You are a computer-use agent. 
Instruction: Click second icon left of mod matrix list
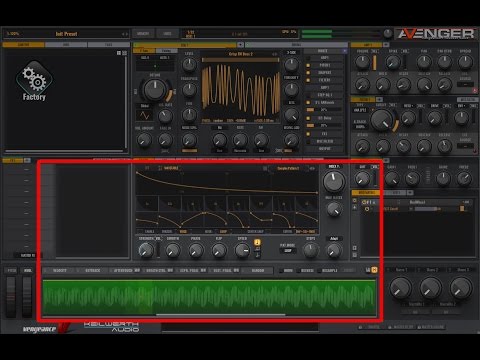click(355, 208)
